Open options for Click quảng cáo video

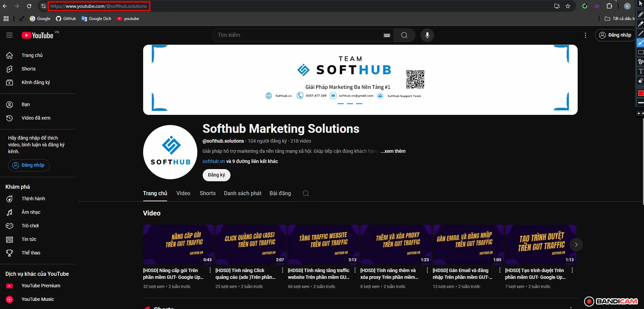coord(283,270)
